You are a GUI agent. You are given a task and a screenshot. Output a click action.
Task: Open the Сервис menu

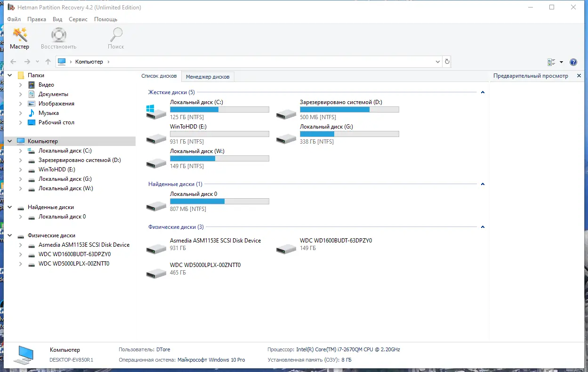click(78, 19)
